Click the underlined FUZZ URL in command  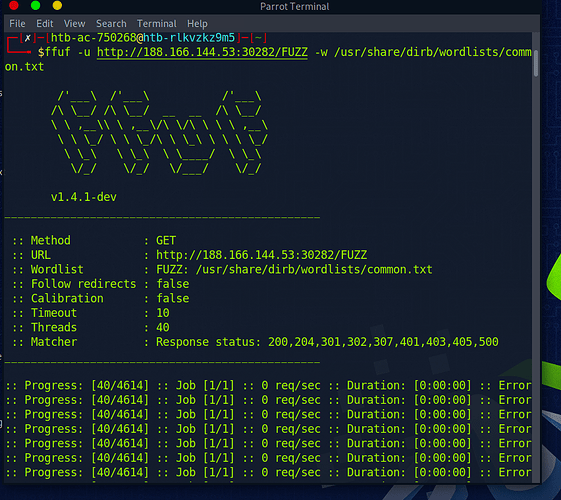(x=202, y=52)
